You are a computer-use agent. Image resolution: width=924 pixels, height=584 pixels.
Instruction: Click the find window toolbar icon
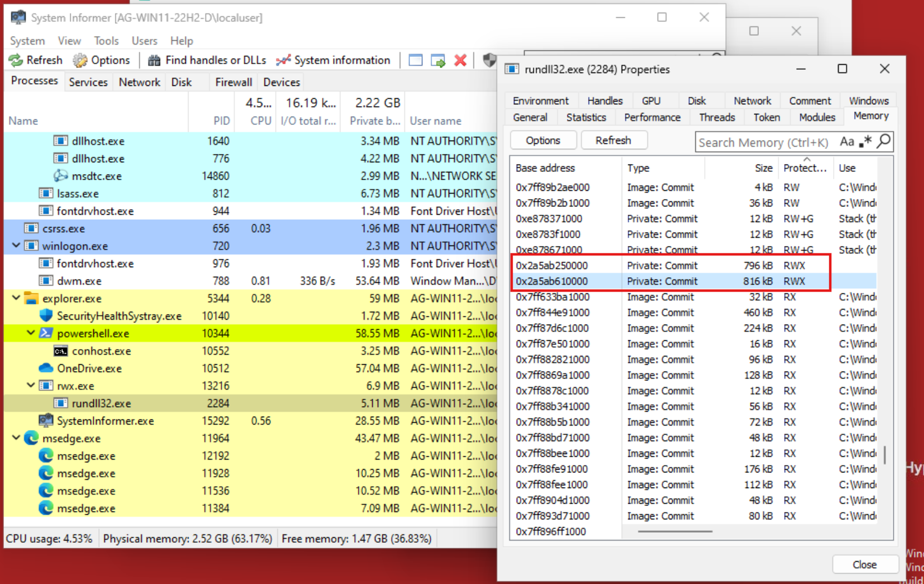(416, 60)
